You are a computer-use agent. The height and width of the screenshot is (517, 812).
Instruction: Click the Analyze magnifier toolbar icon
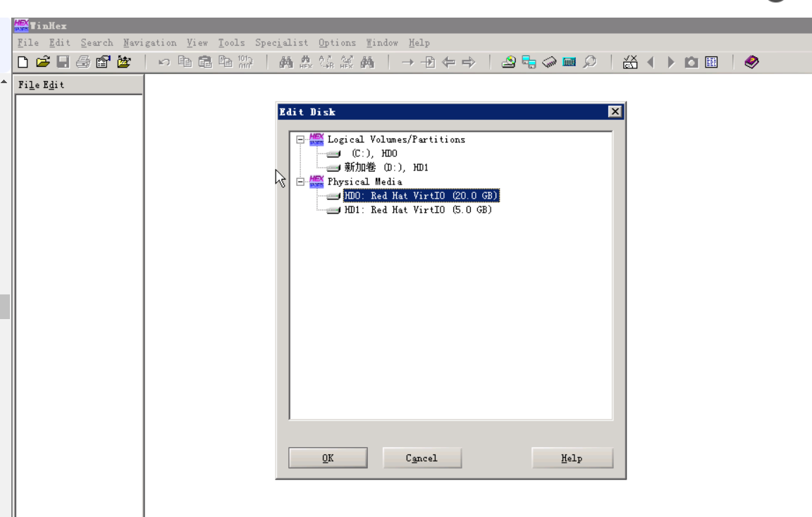click(590, 62)
